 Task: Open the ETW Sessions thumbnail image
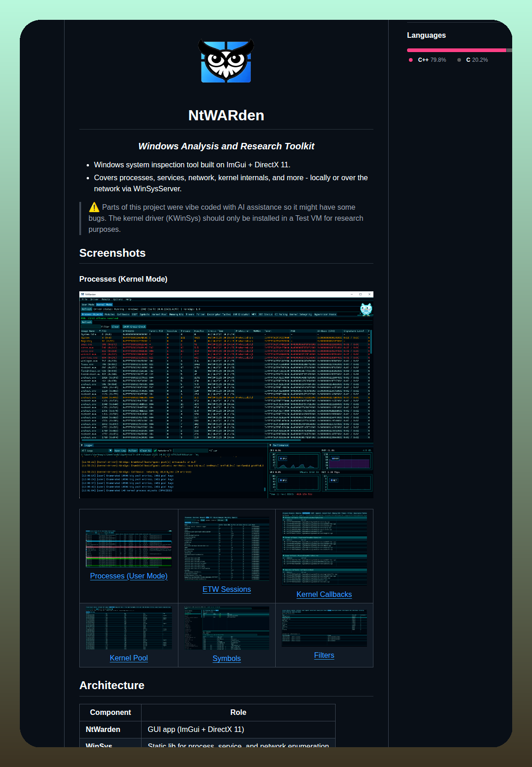click(226, 548)
